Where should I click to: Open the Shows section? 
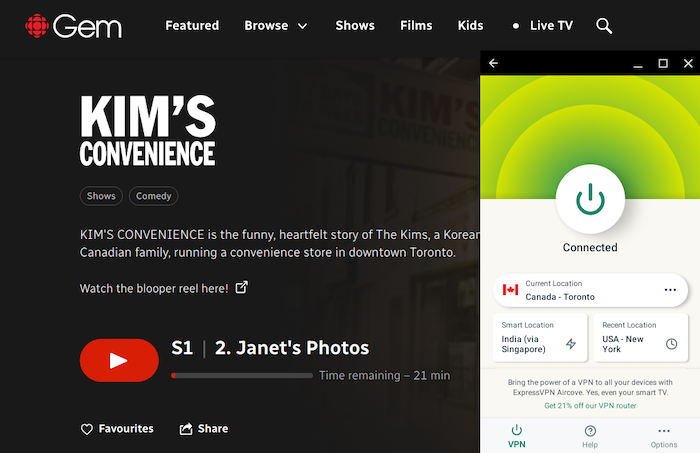coord(355,25)
